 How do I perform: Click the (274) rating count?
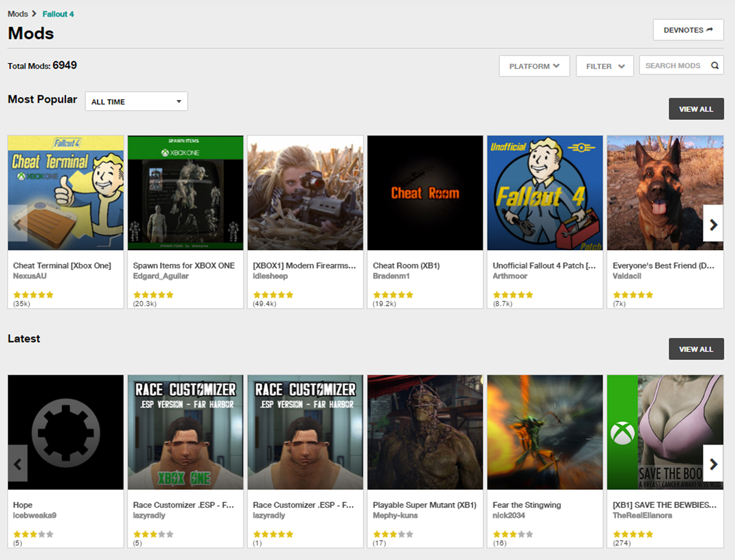click(x=622, y=543)
